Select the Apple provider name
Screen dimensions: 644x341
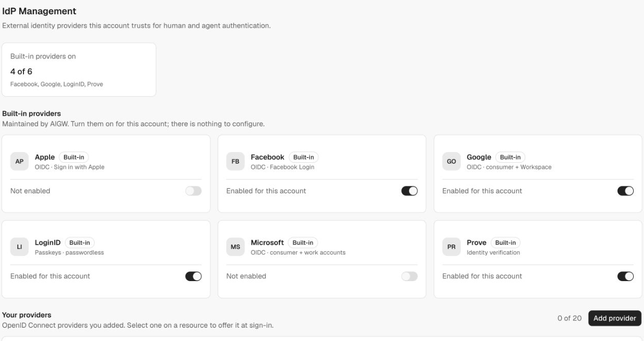click(x=45, y=157)
